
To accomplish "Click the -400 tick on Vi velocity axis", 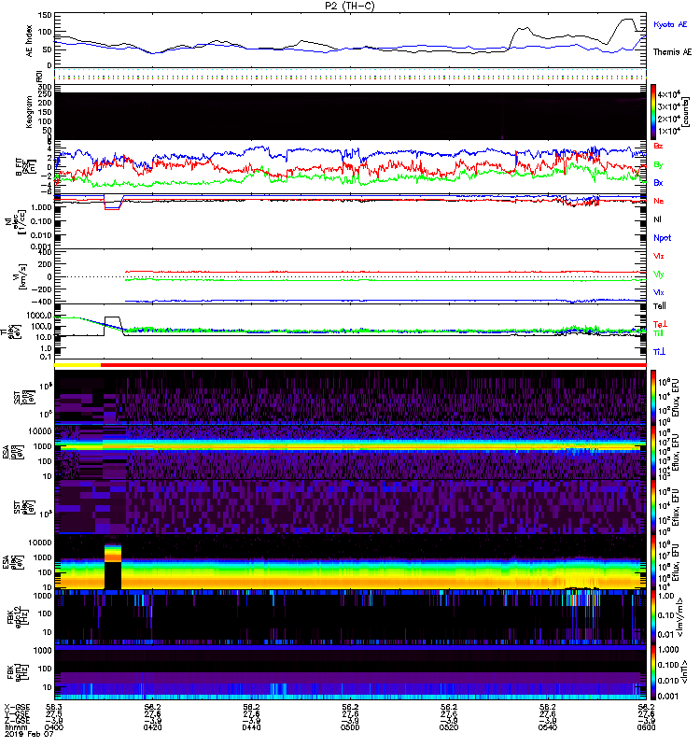I will click(x=41, y=302).
